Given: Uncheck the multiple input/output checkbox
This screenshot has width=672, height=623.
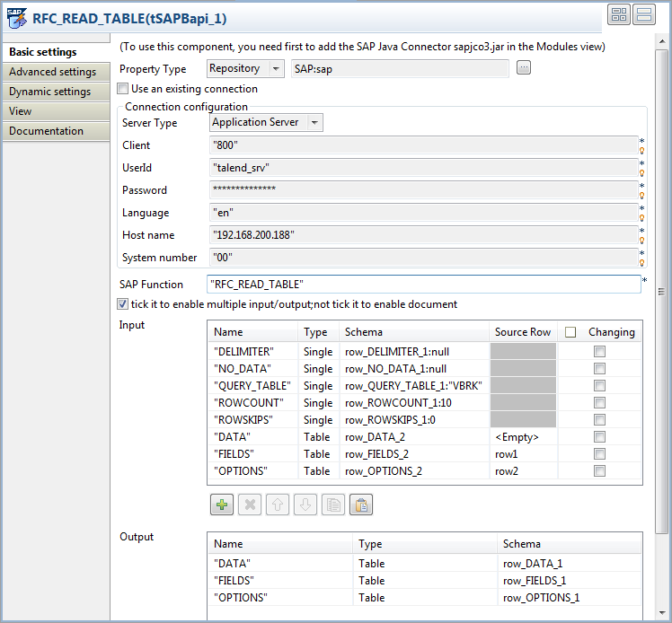Looking at the screenshot, I should coord(123,304).
